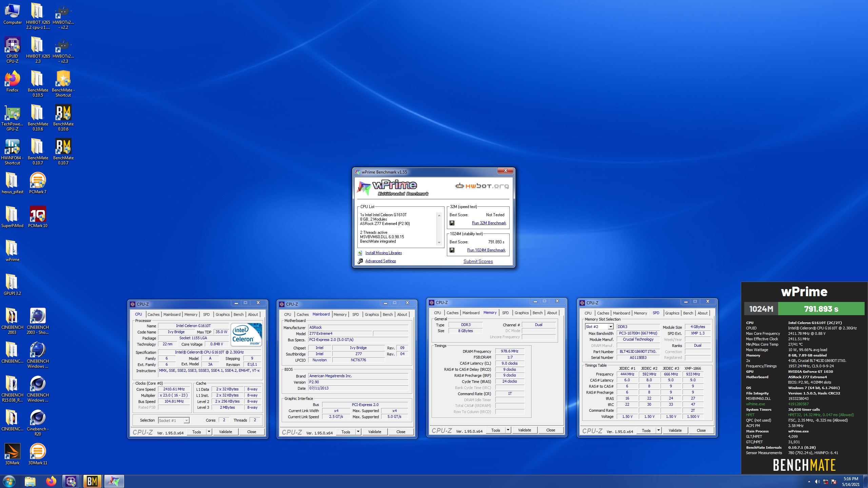Launch Firefox from the desktop
Viewport: 868px width, 488px height.
pos(13,81)
